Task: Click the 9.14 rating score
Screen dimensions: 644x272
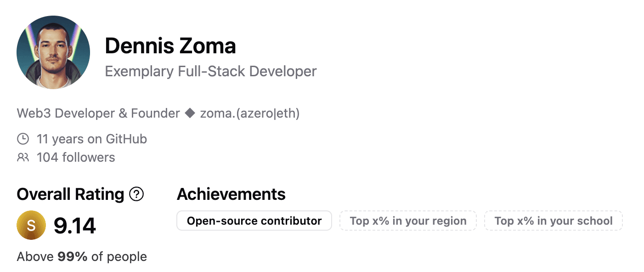Action: [75, 226]
